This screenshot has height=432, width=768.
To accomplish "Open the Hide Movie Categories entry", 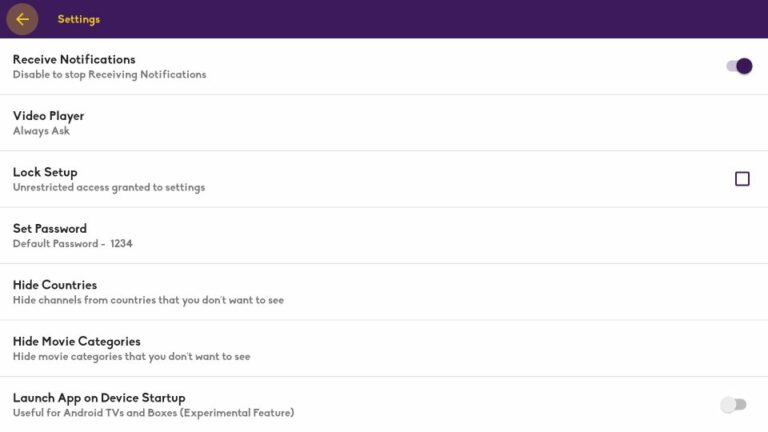I will (76, 341).
